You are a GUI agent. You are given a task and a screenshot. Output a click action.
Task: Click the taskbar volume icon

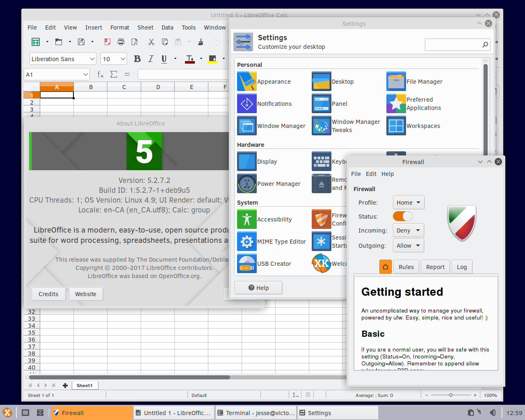[493, 413]
